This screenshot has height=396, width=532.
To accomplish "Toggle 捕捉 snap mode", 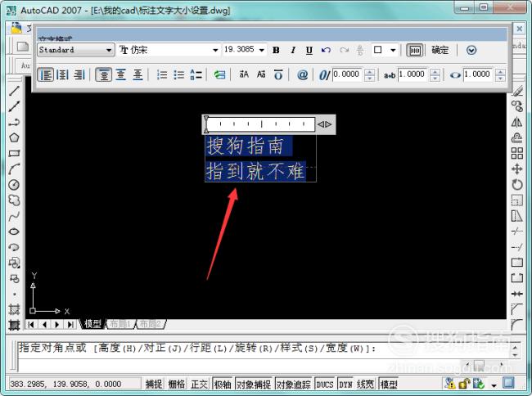I will (154, 384).
